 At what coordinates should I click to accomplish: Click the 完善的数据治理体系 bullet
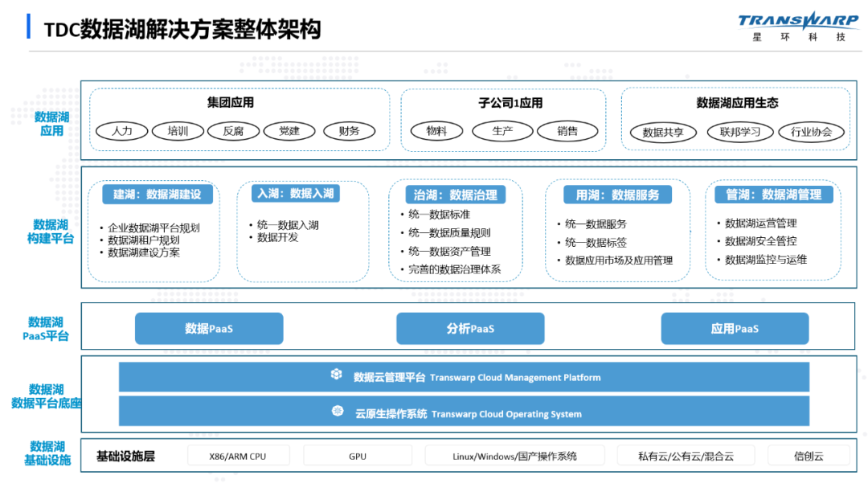click(x=454, y=269)
